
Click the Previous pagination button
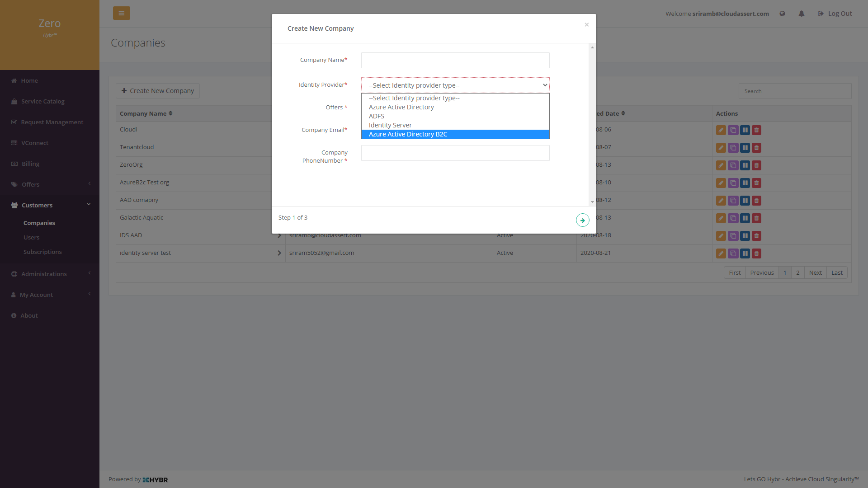(762, 272)
